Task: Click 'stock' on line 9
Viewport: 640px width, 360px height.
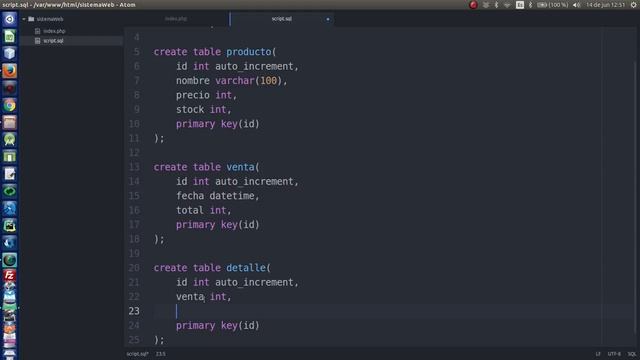Action: coord(190,109)
